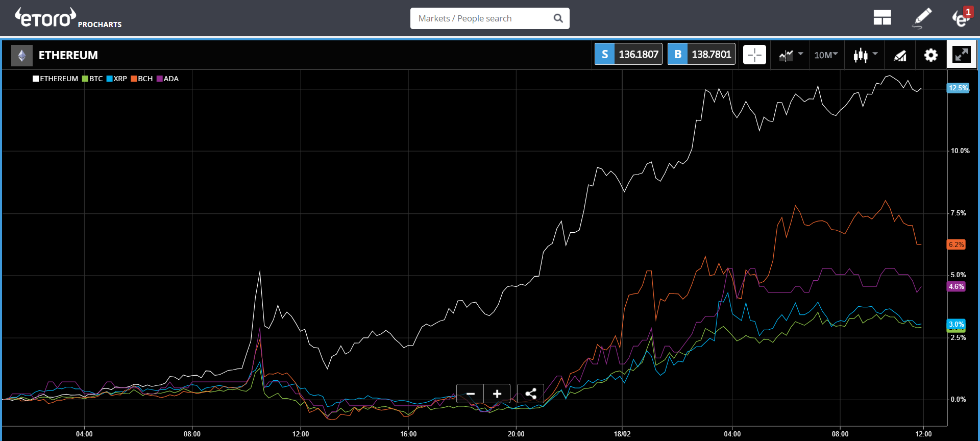The image size is (980, 441).
Task: Click the orange BCH legend color swatch
Action: [134, 79]
